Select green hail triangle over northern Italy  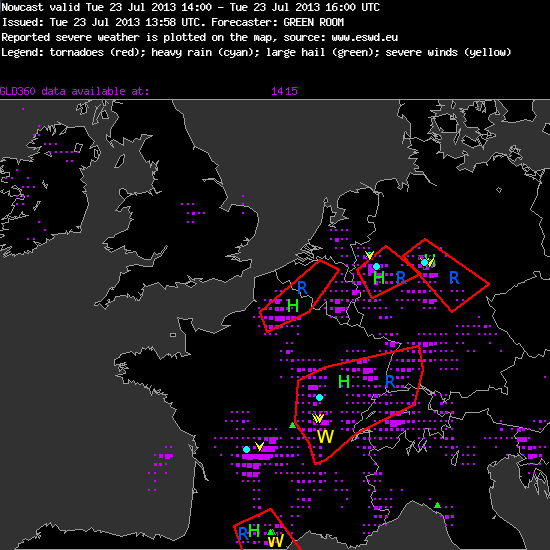tap(437, 505)
